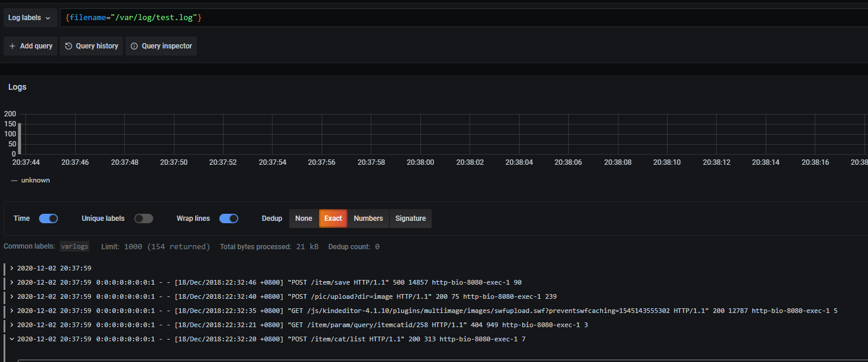
Task: Click the varlogs common label tag
Action: pyautogui.click(x=75, y=246)
